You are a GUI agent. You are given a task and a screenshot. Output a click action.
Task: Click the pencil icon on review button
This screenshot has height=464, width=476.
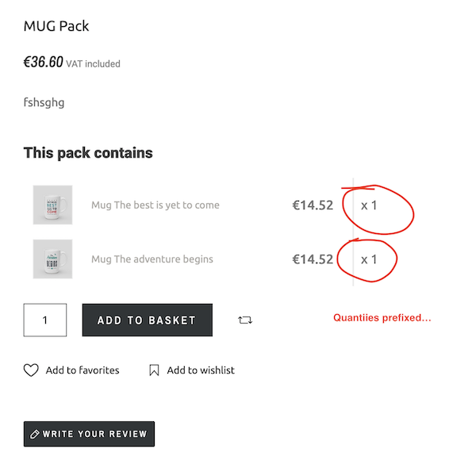[x=34, y=434]
